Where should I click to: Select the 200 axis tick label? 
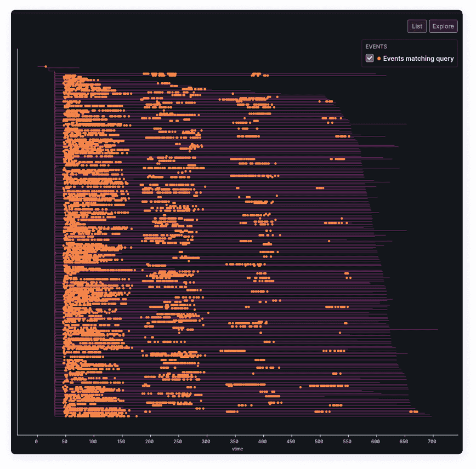(150, 441)
